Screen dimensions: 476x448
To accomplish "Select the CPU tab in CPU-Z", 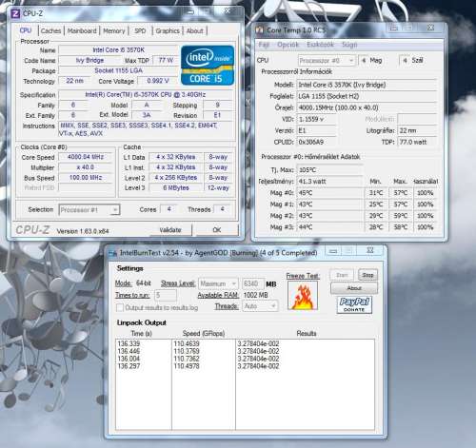I will click(26, 30).
